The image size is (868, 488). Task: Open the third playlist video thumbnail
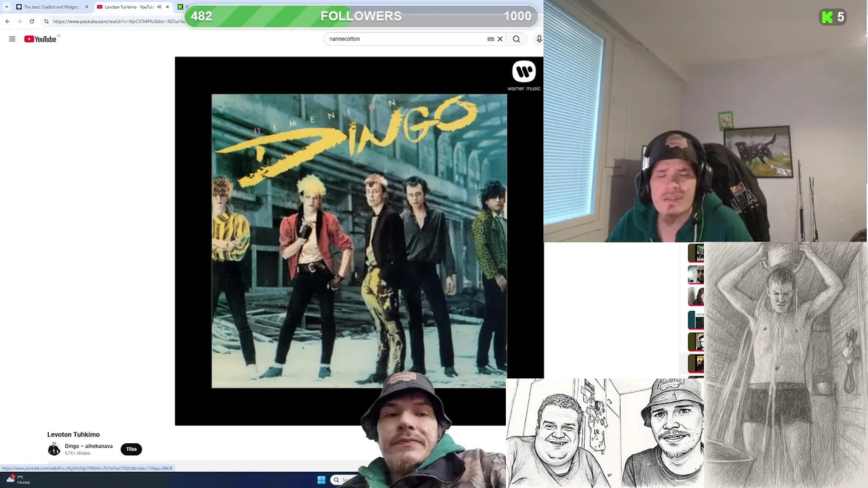pyautogui.click(x=696, y=296)
